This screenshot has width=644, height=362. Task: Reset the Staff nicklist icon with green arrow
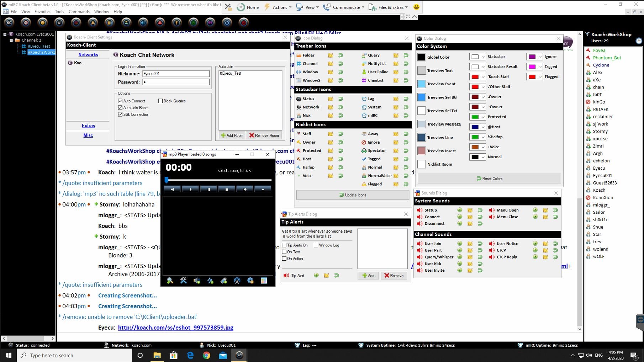[x=341, y=134]
